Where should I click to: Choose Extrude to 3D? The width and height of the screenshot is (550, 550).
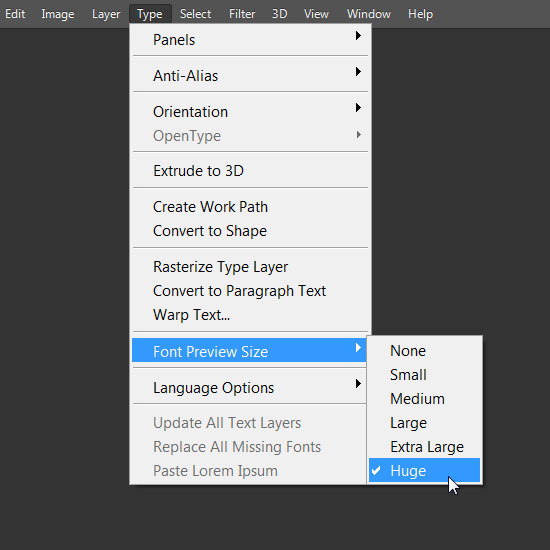(x=250, y=171)
